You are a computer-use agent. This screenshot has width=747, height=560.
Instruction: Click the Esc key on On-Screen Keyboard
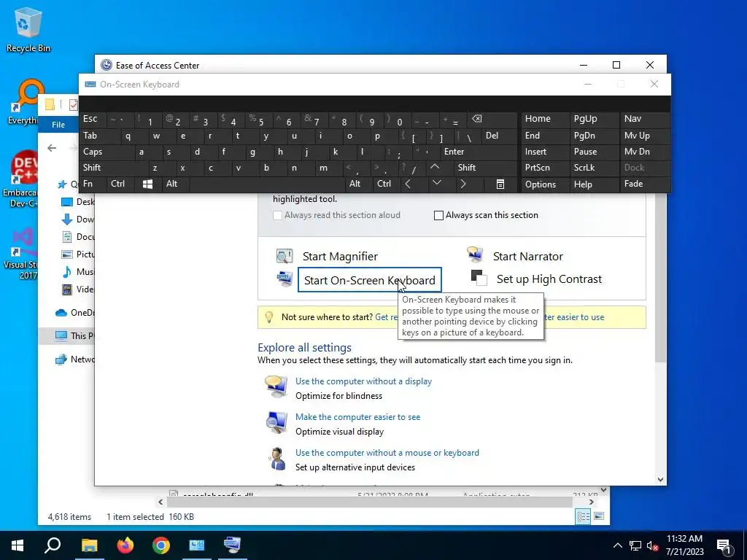(93, 119)
